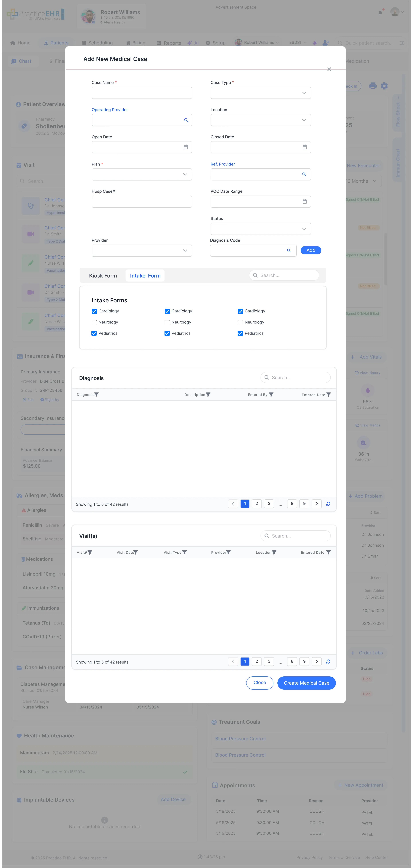415x868 pixels.
Task: Open the POC Date Range calendar picker
Action: click(304, 201)
